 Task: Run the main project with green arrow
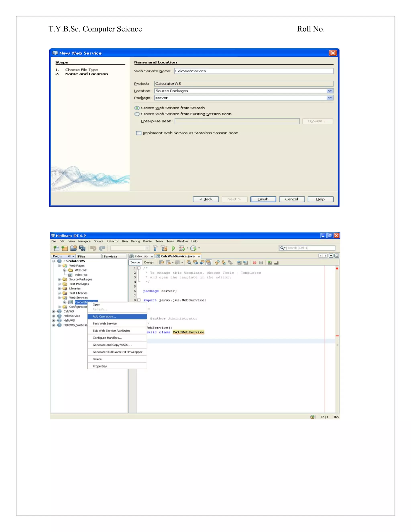coord(173,248)
